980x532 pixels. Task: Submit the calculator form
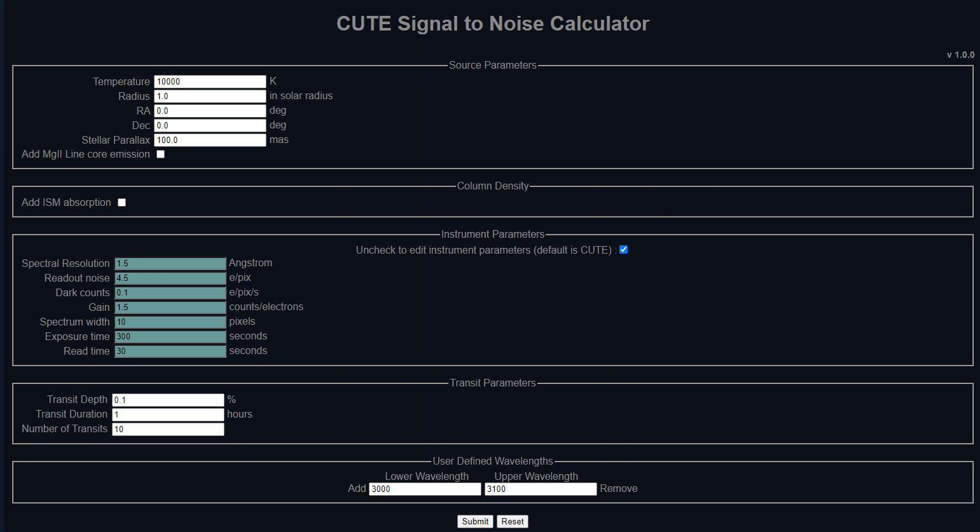point(475,521)
